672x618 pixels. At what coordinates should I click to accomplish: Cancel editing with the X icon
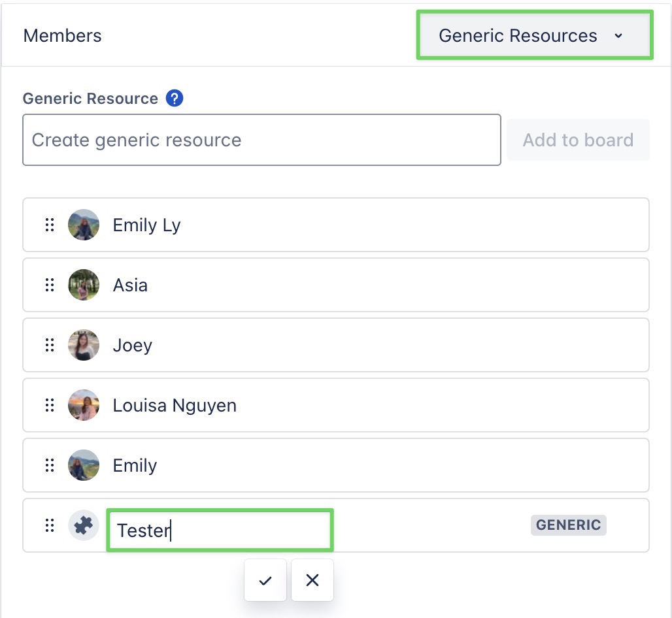(x=312, y=580)
